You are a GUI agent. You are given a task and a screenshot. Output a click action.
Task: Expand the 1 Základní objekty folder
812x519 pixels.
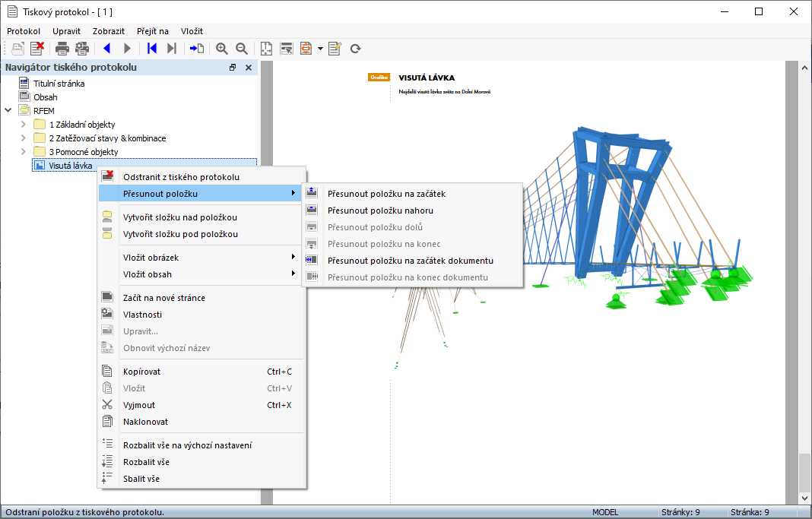coord(23,124)
